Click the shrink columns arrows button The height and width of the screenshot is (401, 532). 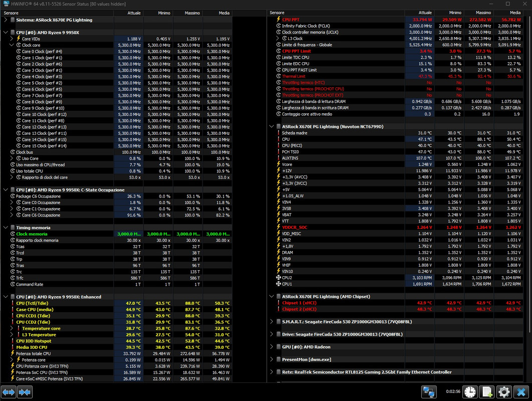coord(25,392)
